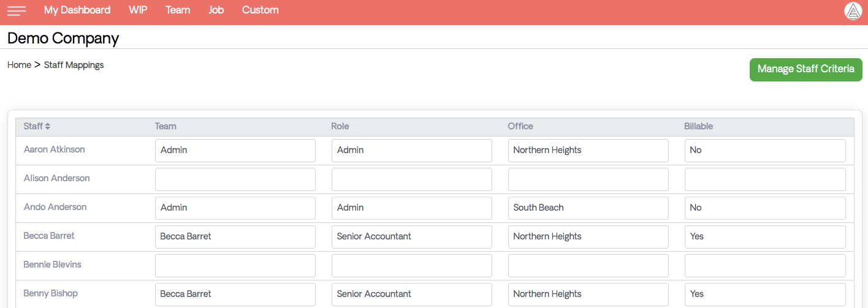Edit Team field in Becca Barret row
Image resolution: width=868 pixels, height=308 pixels.
(235, 237)
